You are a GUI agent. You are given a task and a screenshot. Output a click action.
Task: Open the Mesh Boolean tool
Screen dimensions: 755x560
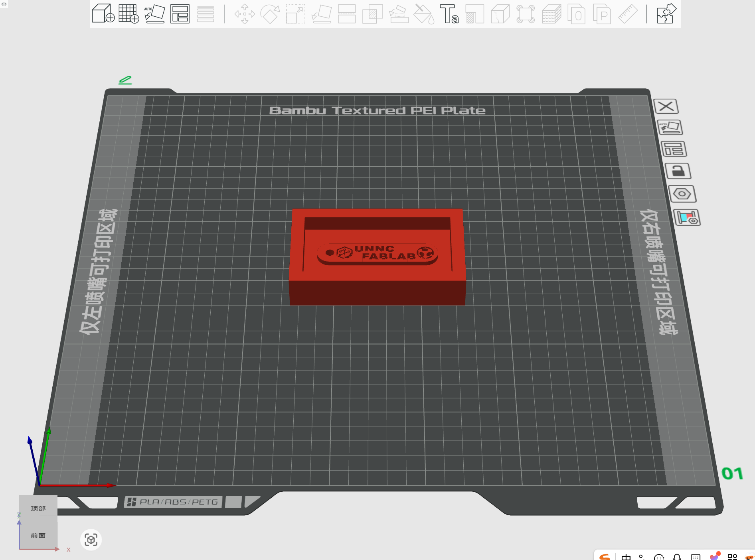click(372, 14)
